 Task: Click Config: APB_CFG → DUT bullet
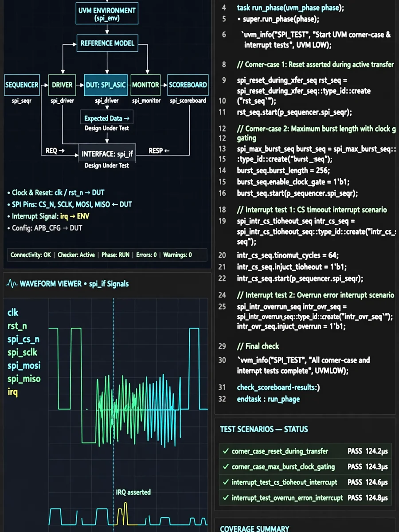pyautogui.click(x=45, y=228)
